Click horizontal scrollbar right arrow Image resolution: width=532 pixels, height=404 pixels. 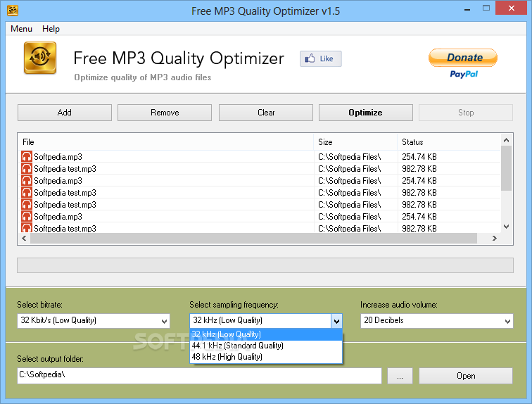point(494,239)
